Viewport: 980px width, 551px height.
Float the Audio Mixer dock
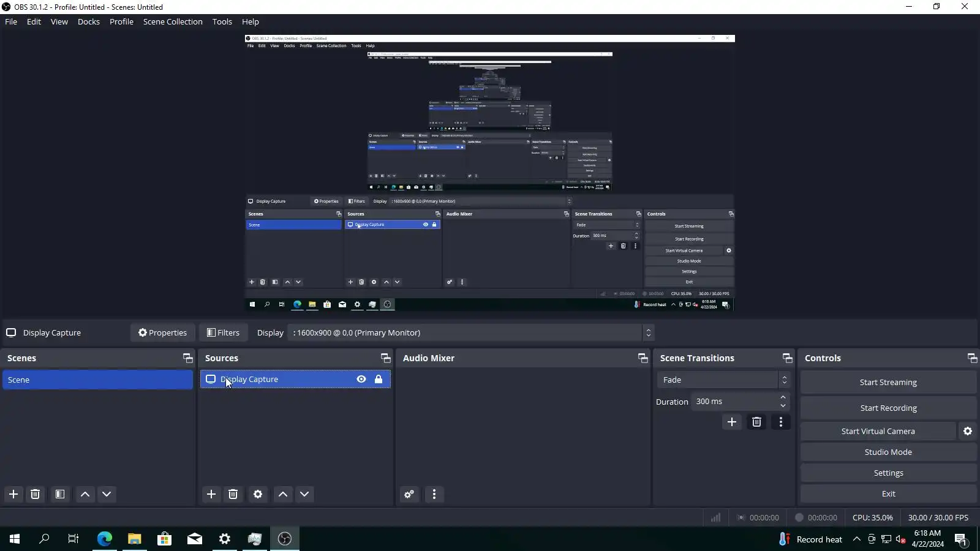coord(643,358)
